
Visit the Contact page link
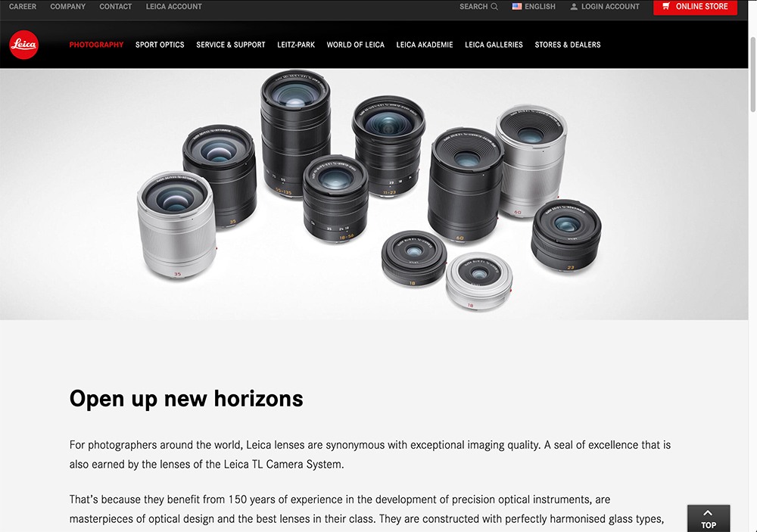pyautogui.click(x=116, y=7)
